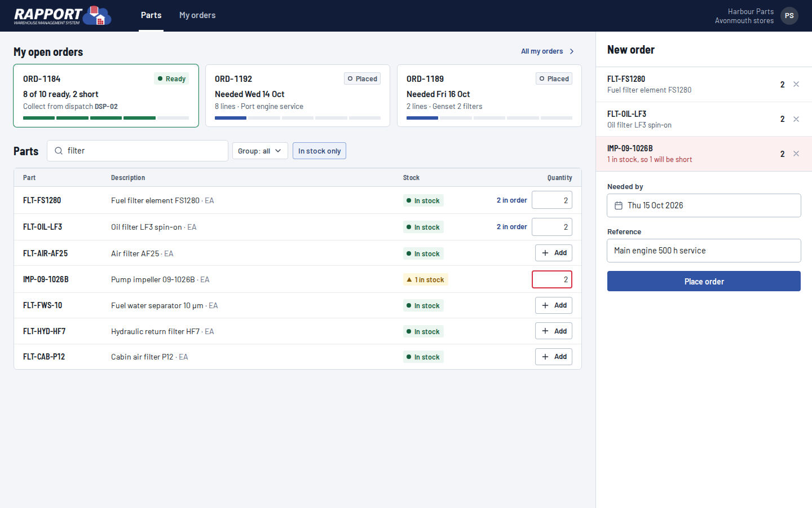The height and width of the screenshot is (508, 812).
Task: Click the Placed badge on ORD-1189
Action: pyautogui.click(x=554, y=79)
